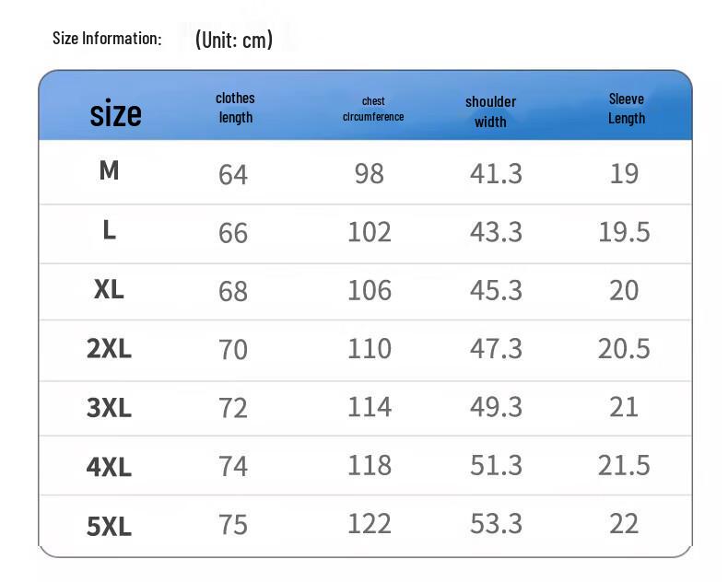Click the 'chest circumference' header text

point(373,109)
